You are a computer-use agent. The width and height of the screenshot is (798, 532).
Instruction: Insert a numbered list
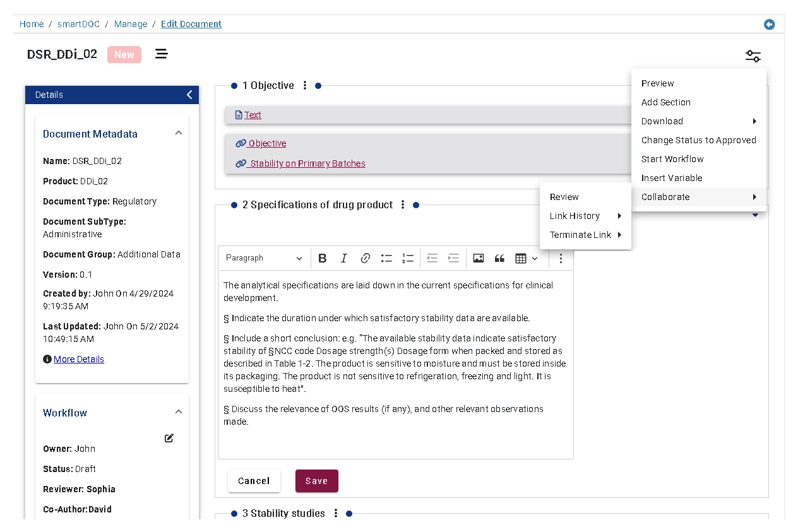click(408, 258)
